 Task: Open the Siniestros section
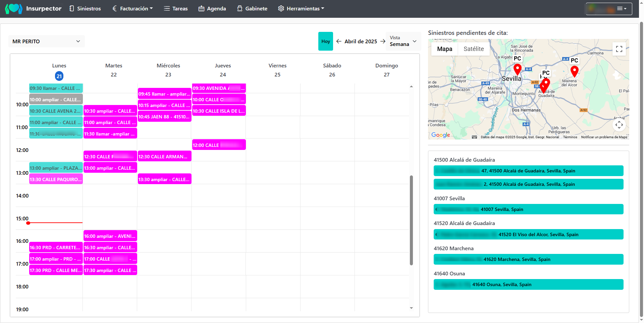point(85,9)
